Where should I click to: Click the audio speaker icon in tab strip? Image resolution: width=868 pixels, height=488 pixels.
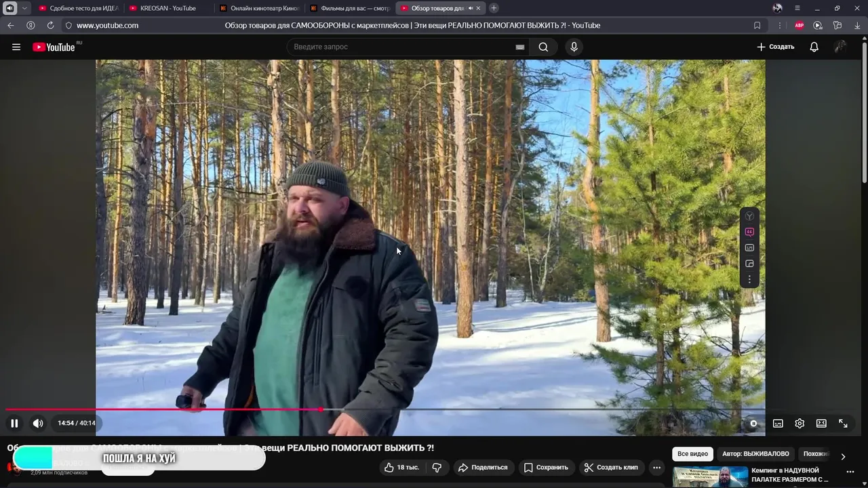(10, 8)
